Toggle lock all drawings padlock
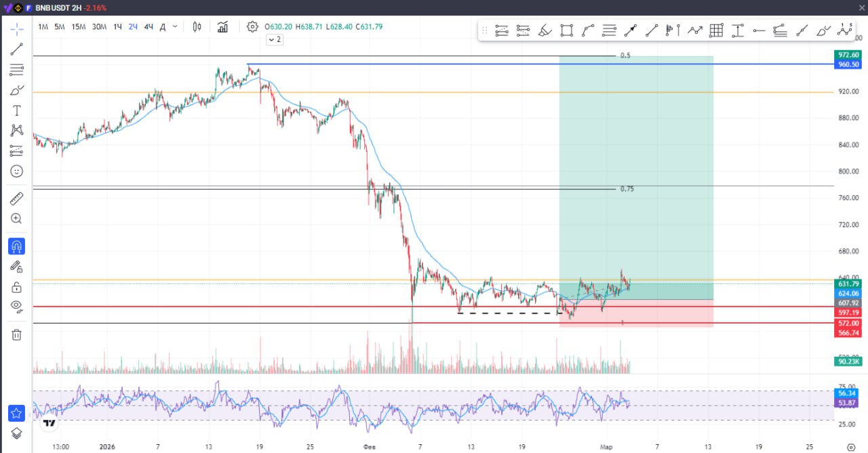The width and height of the screenshot is (868, 453). coord(17,287)
